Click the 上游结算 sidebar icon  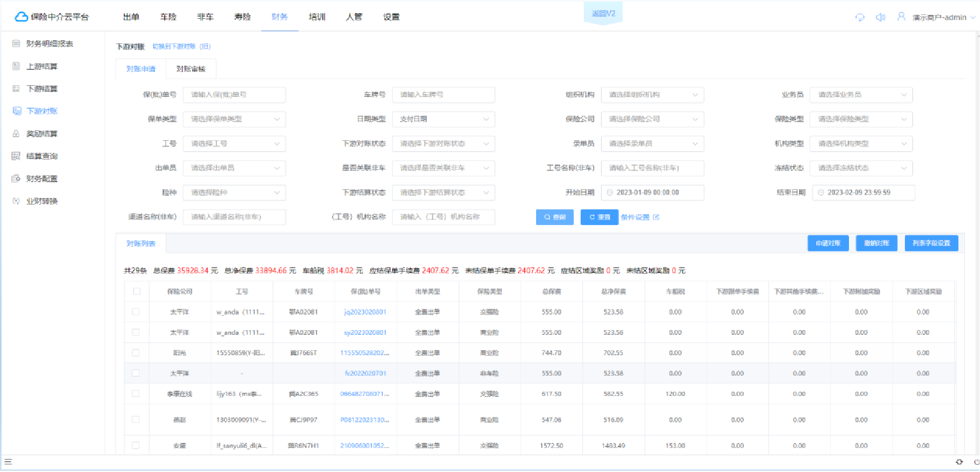[16, 66]
